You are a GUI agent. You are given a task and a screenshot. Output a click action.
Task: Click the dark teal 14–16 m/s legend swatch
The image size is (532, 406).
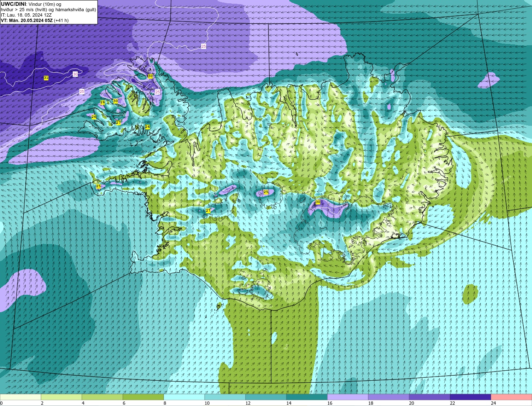(307, 397)
